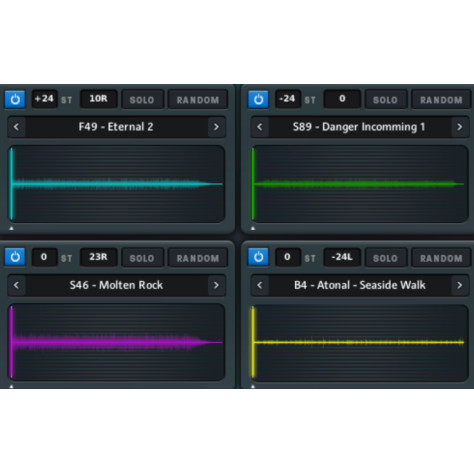The height and width of the screenshot is (474, 474).
Task: Randomize the B4 - Atonal - Seaside Walk sample
Action: click(x=441, y=258)
